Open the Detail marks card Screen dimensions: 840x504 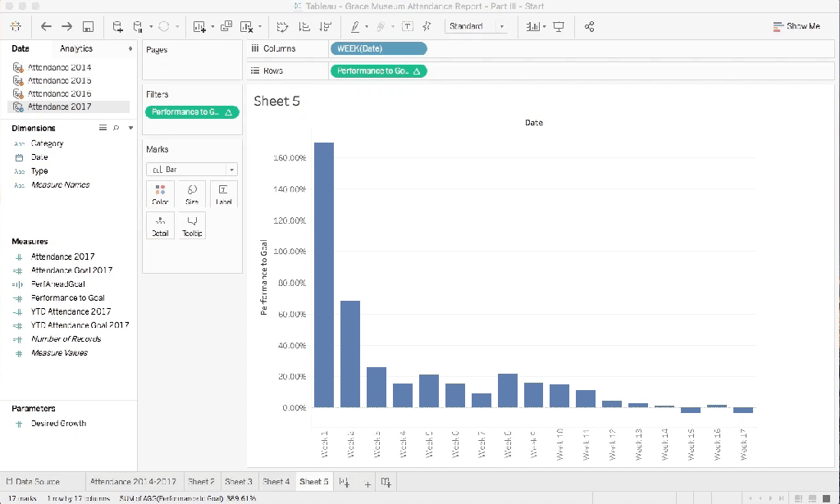160,226
